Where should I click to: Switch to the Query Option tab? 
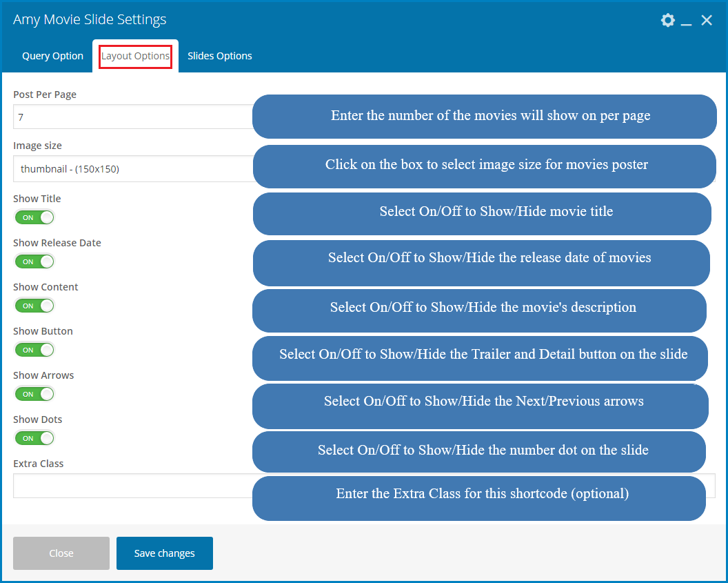52,56
